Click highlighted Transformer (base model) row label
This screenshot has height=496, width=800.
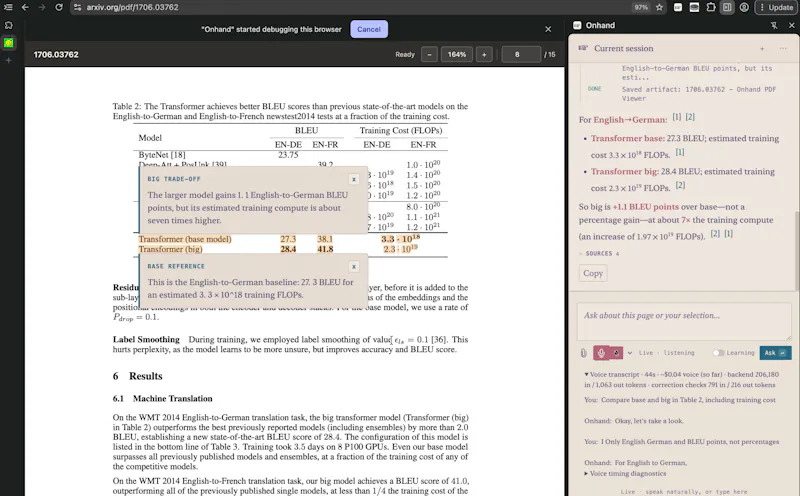[185, 239]
